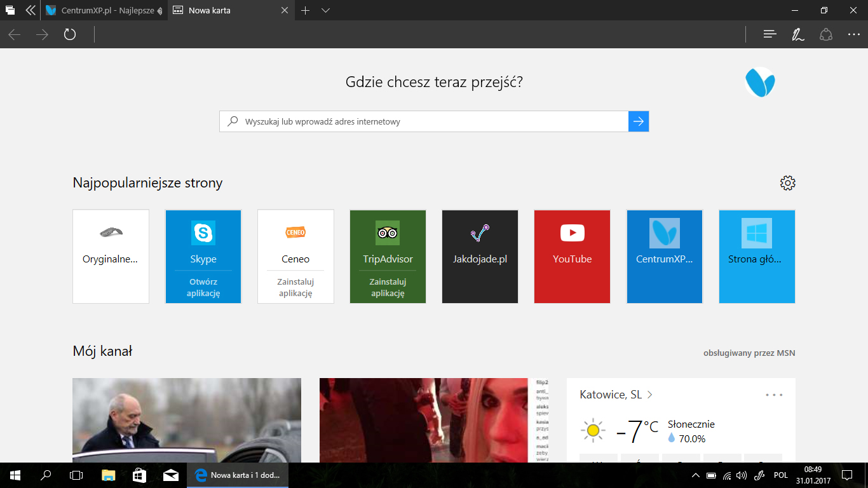Click the CentrumXP logo near search
Image resolution: width=868 pixels, height=488 pixels.
point(760,83)
